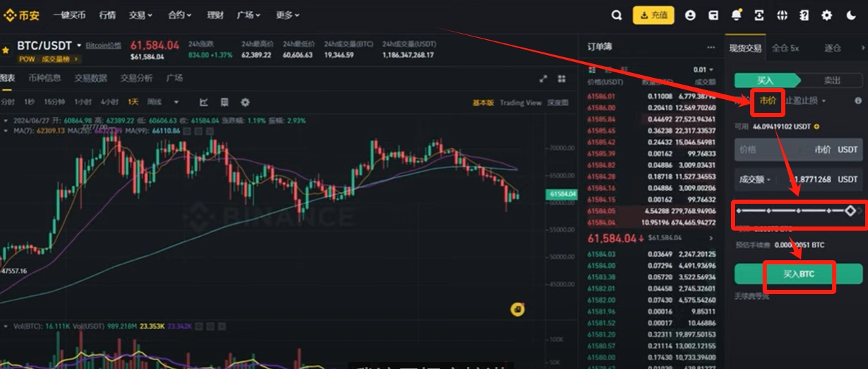Open the language globe icon

pos(782,15)
